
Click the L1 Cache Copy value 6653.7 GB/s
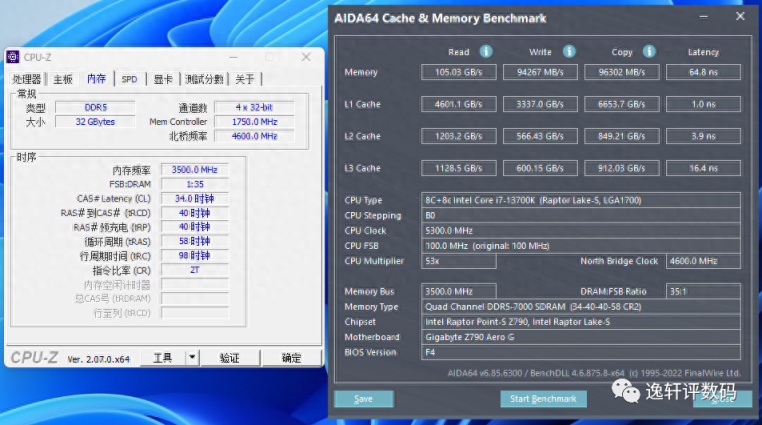[622, 104]
